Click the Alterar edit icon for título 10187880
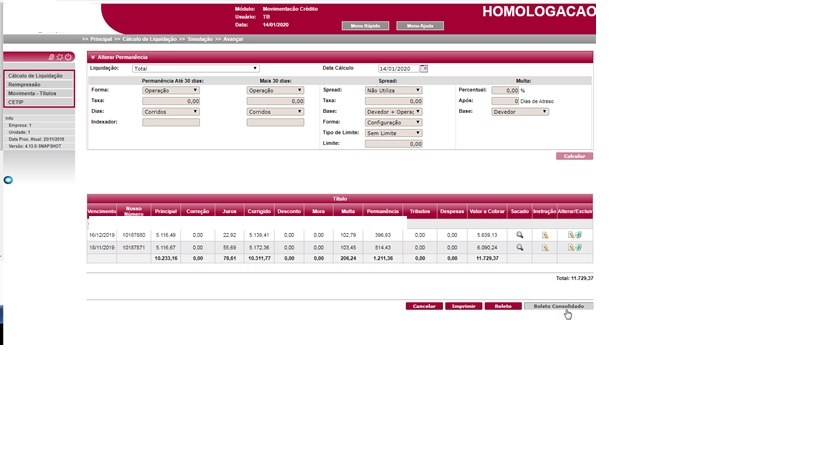This screenshot has height=460, width=819. coord(571,235)
